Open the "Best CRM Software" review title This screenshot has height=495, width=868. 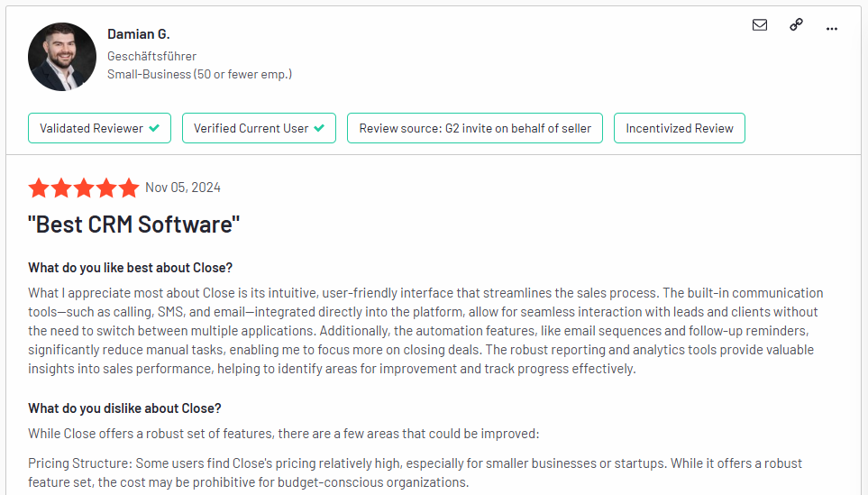click(x=134, y=225)
